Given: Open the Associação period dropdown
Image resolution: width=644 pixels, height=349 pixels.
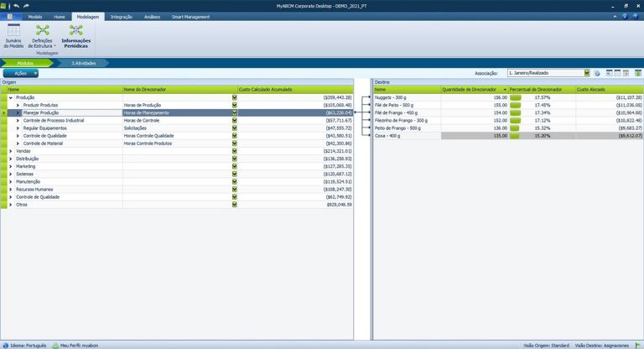Looking at the screenshot, I should [x=587, y=74].
